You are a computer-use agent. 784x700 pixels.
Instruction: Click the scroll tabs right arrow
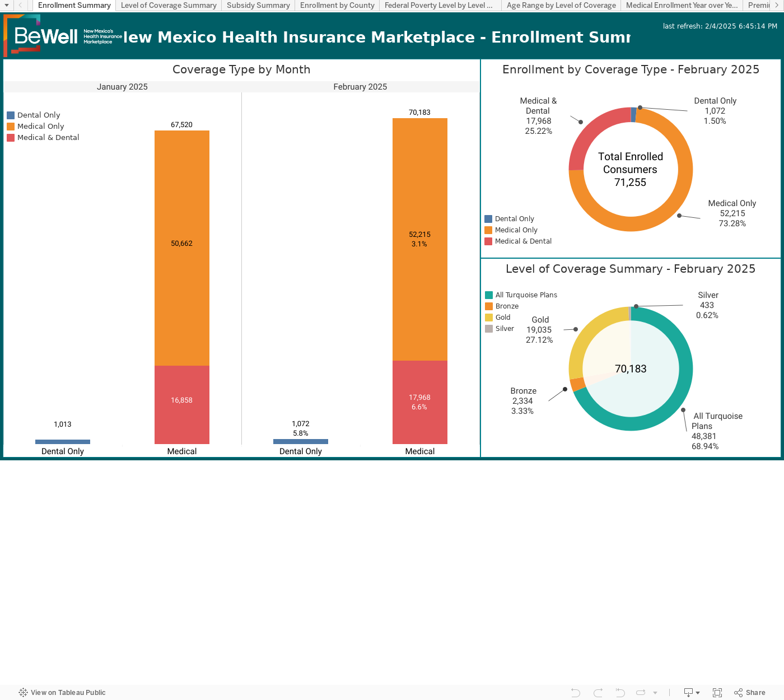click(777, 6)
